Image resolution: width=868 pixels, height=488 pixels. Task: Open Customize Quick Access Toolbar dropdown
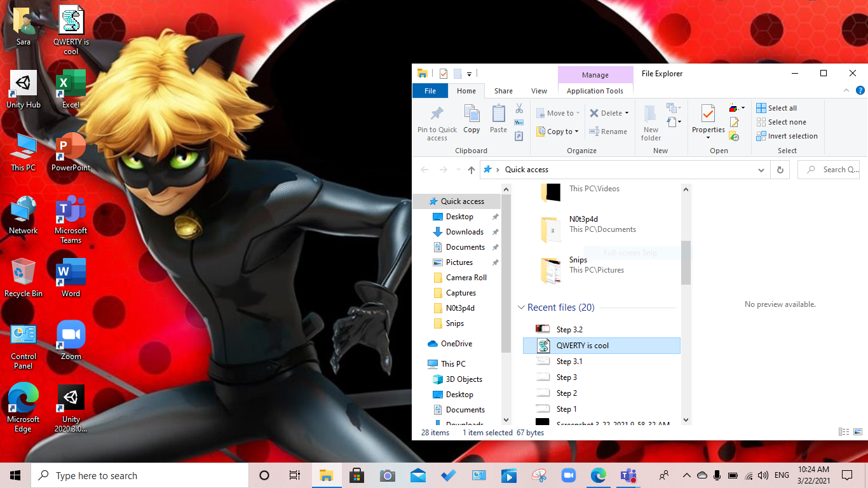click(469, 74)
